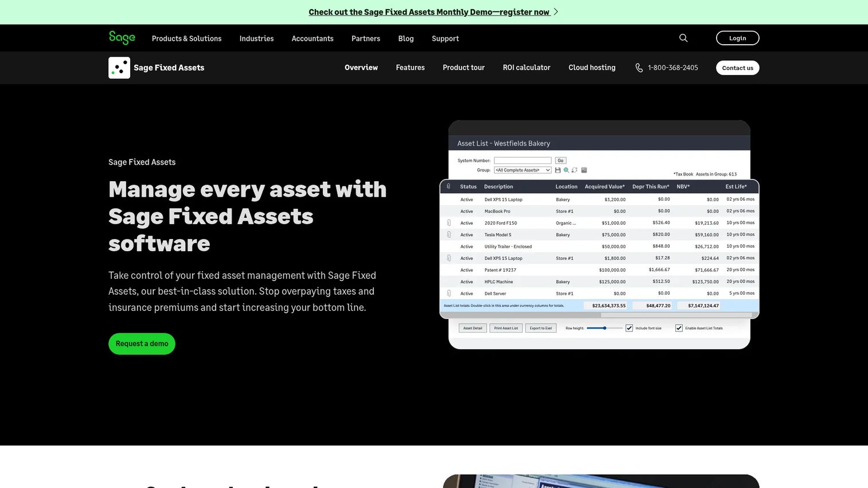
Task: Click the paperclip on the 2020 Ford F150 row
Action: coord(449,223)
